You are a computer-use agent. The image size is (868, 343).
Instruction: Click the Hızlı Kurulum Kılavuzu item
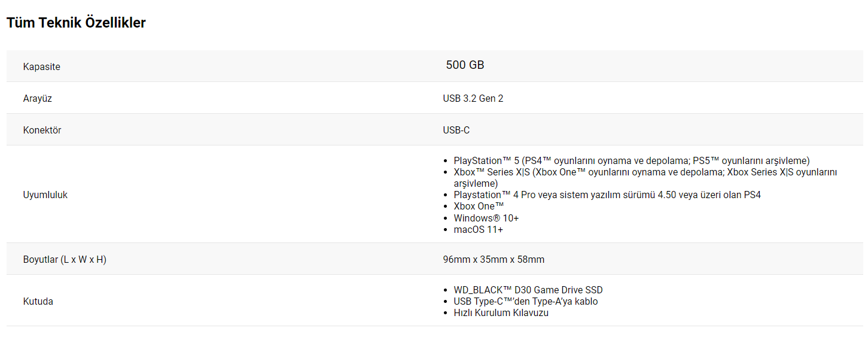click(x=501, y=313)
